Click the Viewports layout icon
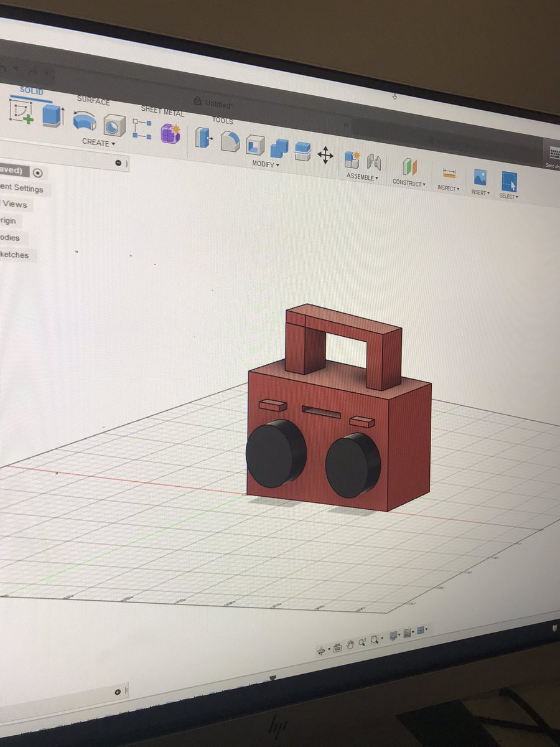560x747 pixels. [x=421, y=630]
